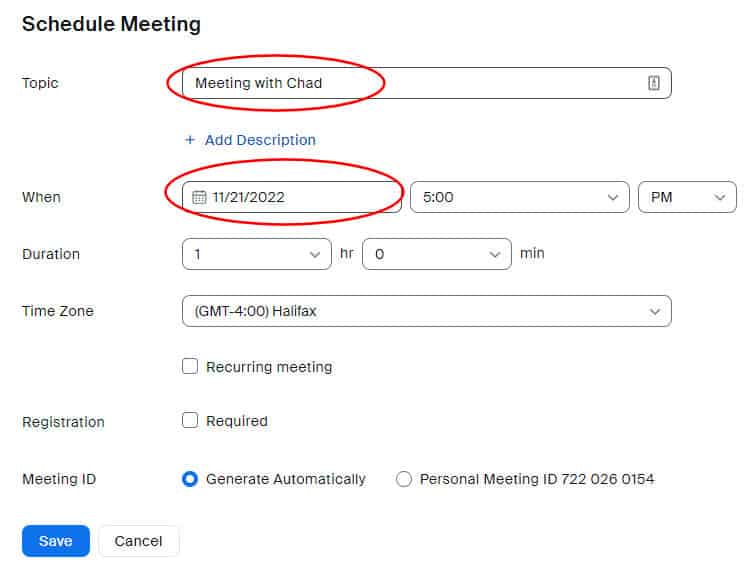Open the duration minutes dropdown showing 0

(x=436, y=254)
